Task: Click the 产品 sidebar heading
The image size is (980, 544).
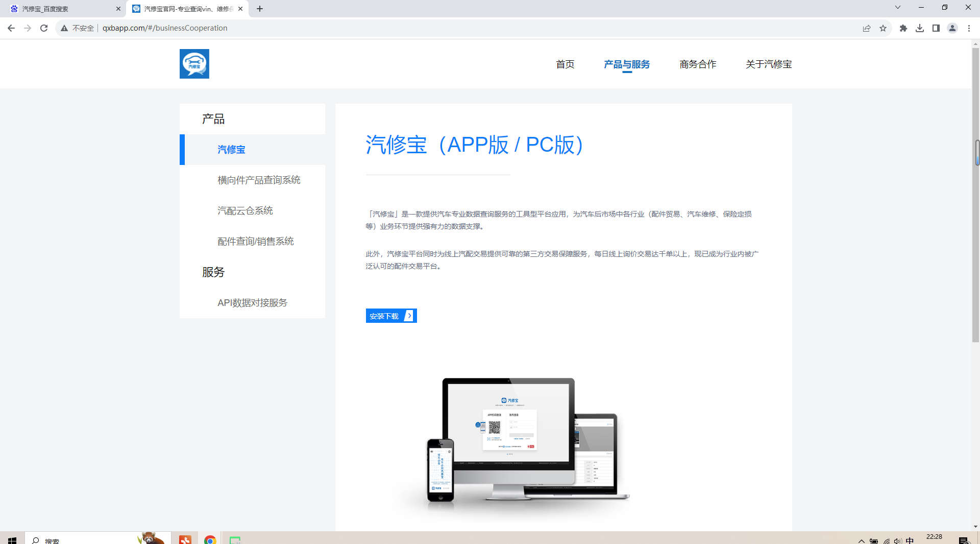Action: pos(213,119)
